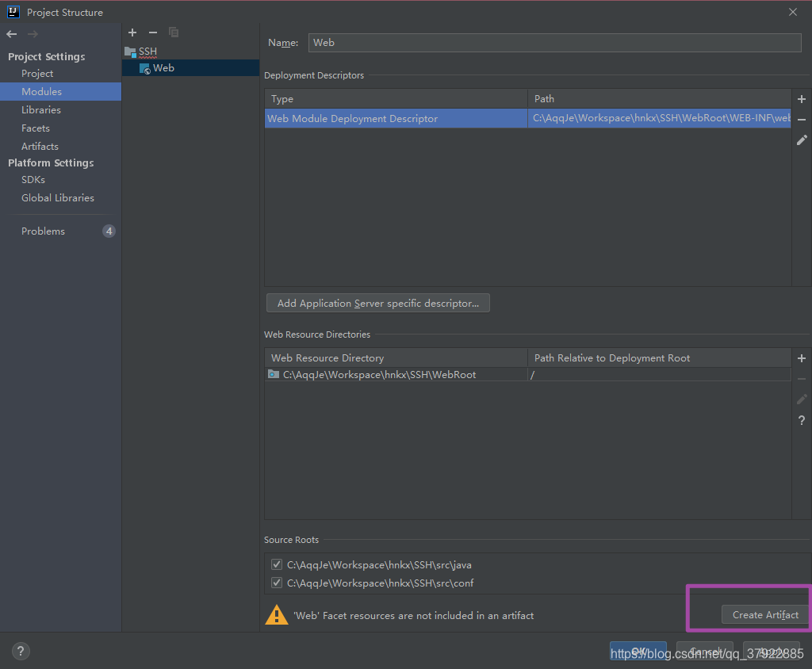812x669 pixels.
Task: Click the Cancel button
Action: [705, 651]
